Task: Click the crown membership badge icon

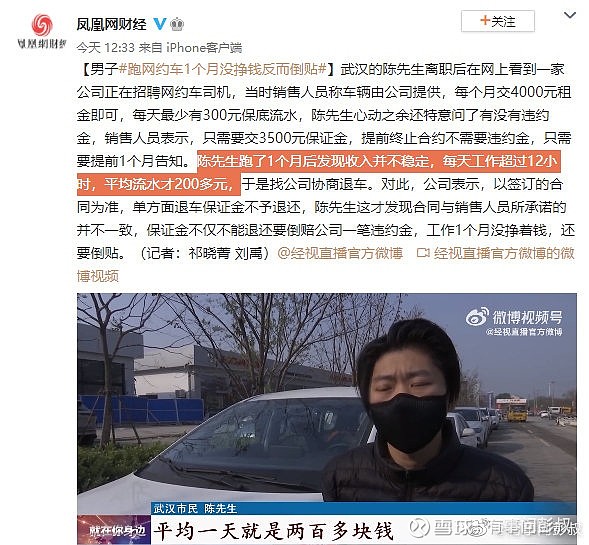Action: 177,24
